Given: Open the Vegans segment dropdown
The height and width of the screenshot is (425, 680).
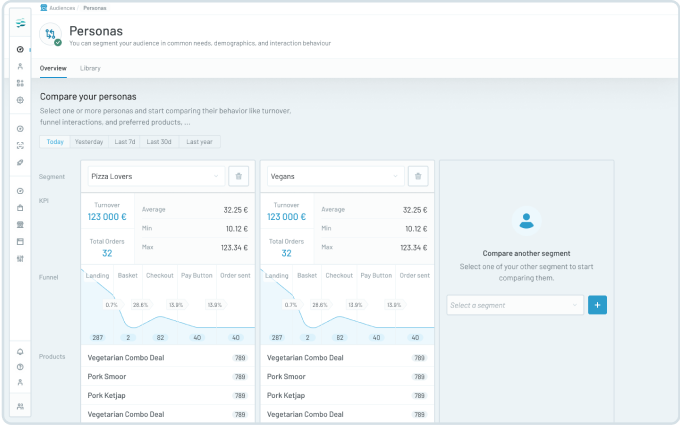Looking at the screenshot, I should (334, 176).
